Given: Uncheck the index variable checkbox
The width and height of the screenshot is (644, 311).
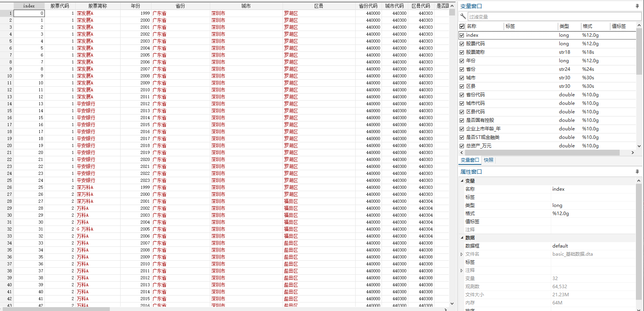Looking at the screenshot, I should 462,35.
